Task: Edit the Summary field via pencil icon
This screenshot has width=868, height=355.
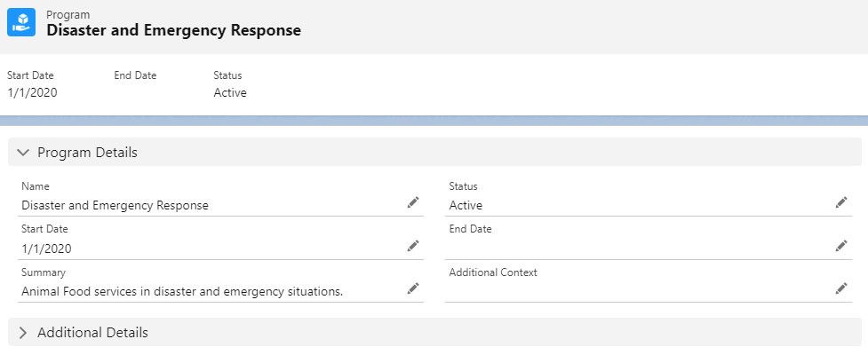Action: (x=412, y=288)
